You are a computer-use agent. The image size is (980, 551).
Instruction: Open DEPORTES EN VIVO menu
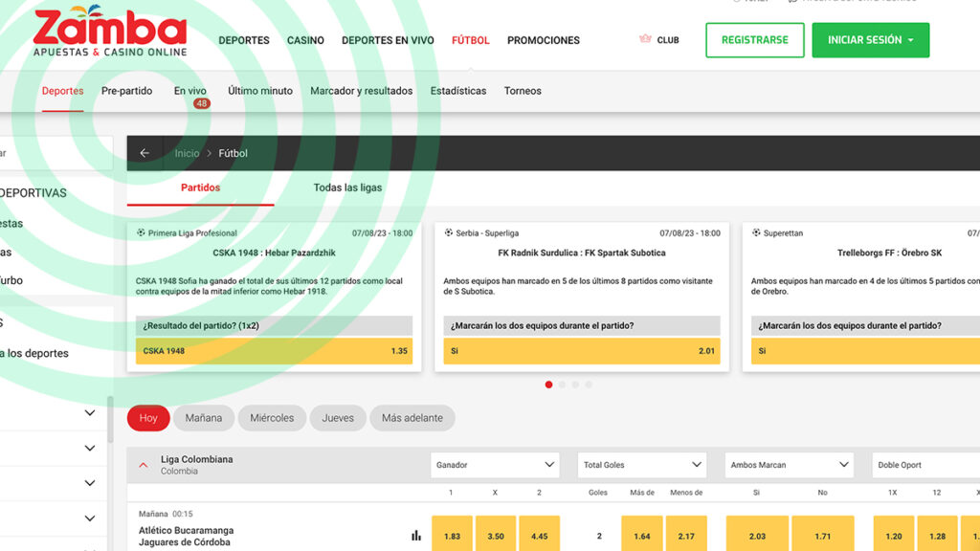click(388, 40)
